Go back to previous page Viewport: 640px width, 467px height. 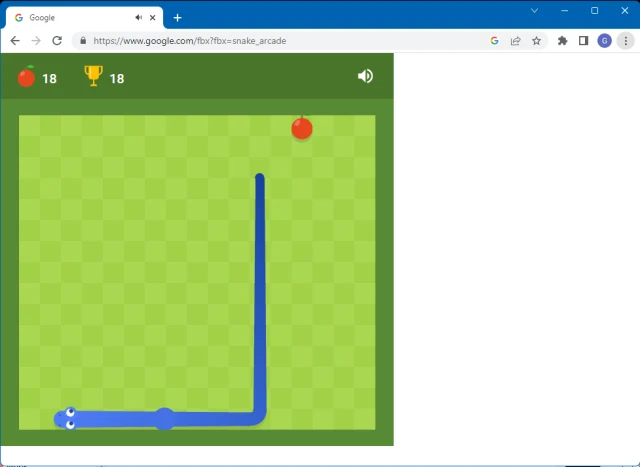click(15, 40)
